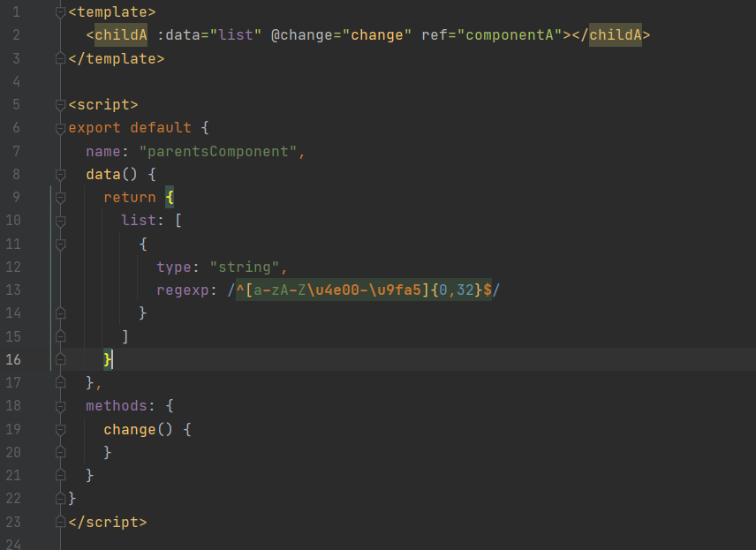Click the methods property key
The image size is (756, 550).
point(117,406)
